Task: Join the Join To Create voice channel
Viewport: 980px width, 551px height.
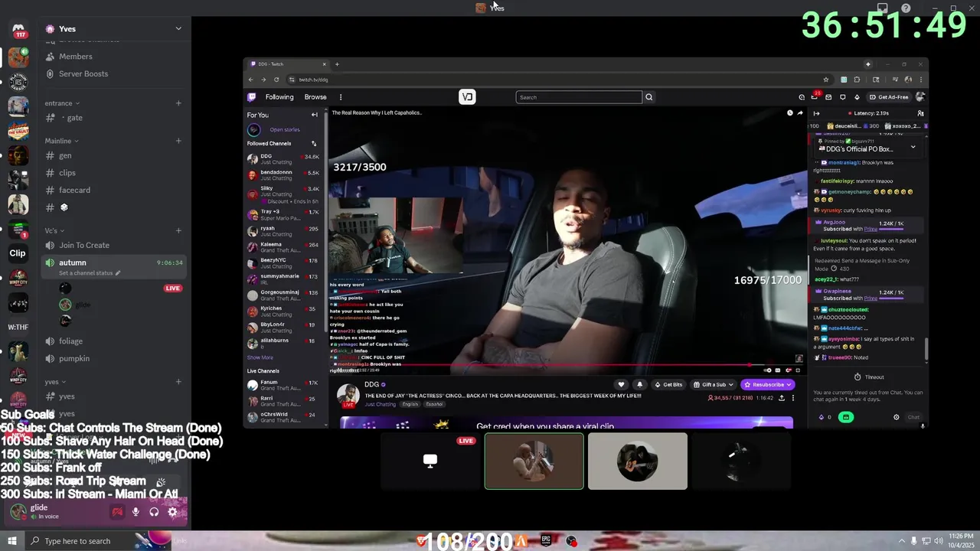Action: tap(114, 245)
